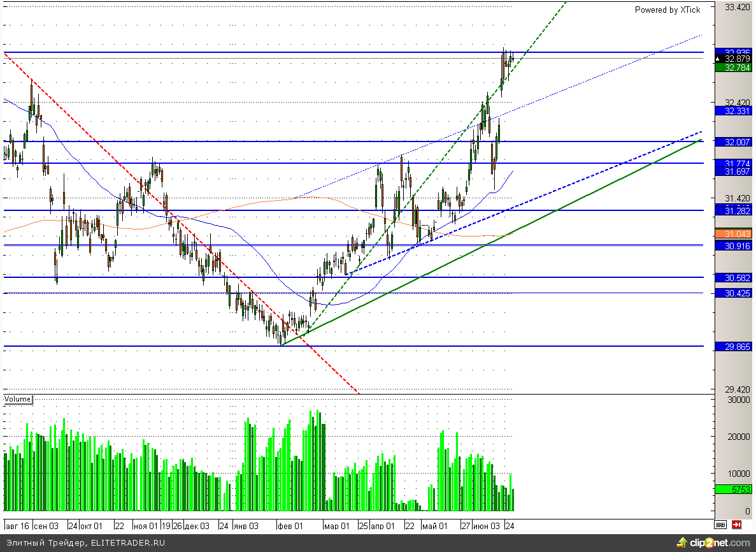
Task: Click the 'июн 03' date on time axis
Action: coord(487,526)
